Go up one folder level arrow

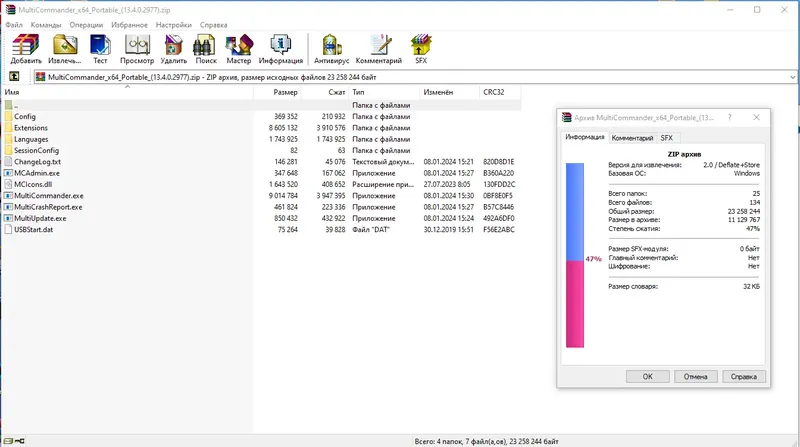[x=14, y=77]
